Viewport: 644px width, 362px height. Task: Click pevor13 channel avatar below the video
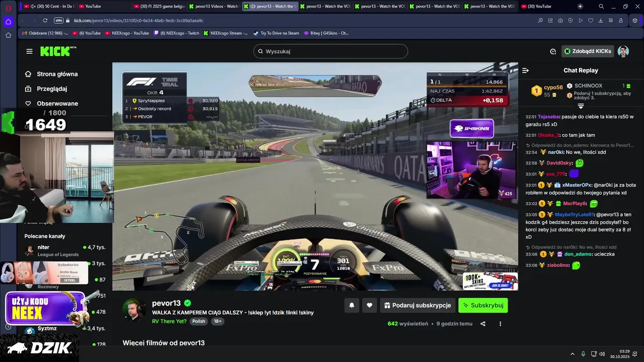pos(134,309)
